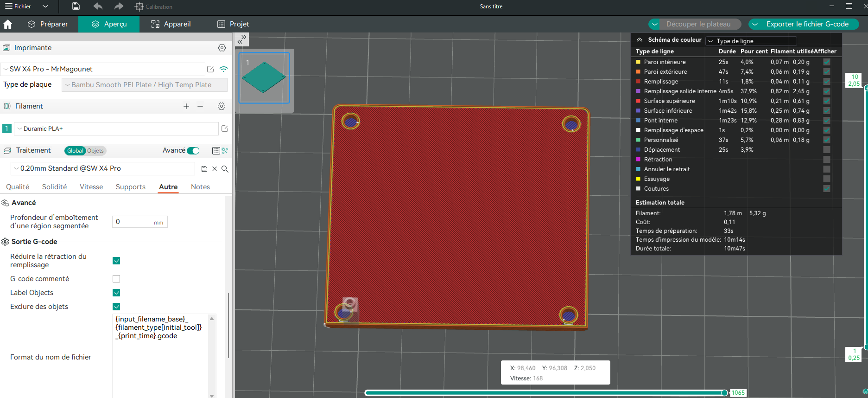Open the Supports settings tab

pyautogui.click(x=131, y=187)
